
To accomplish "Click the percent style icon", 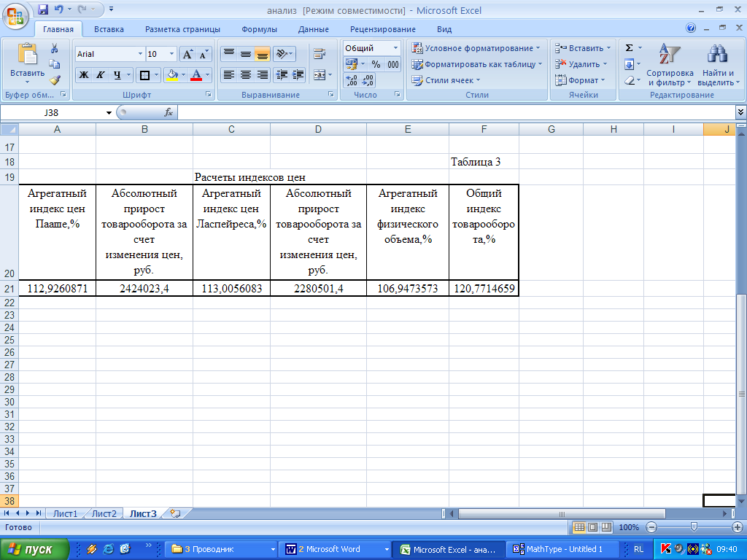I will 376,64.
